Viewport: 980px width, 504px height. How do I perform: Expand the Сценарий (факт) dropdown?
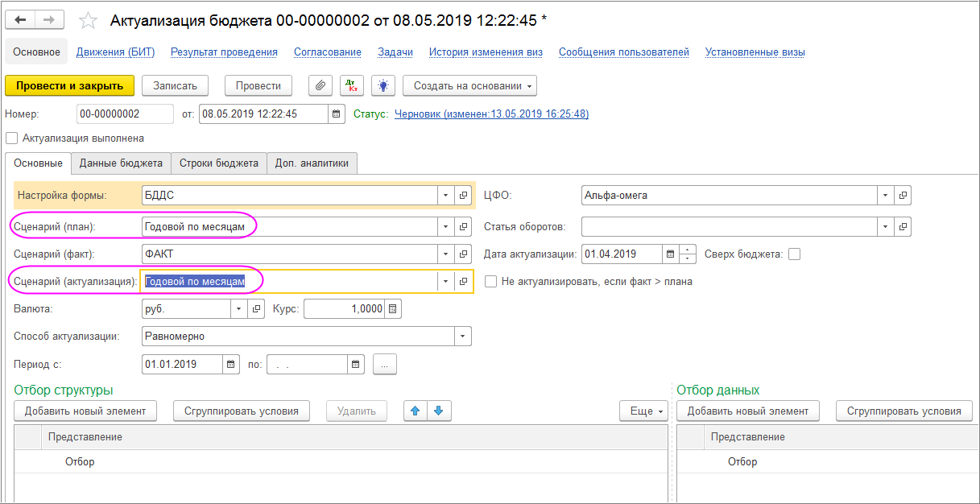point(447,254)
